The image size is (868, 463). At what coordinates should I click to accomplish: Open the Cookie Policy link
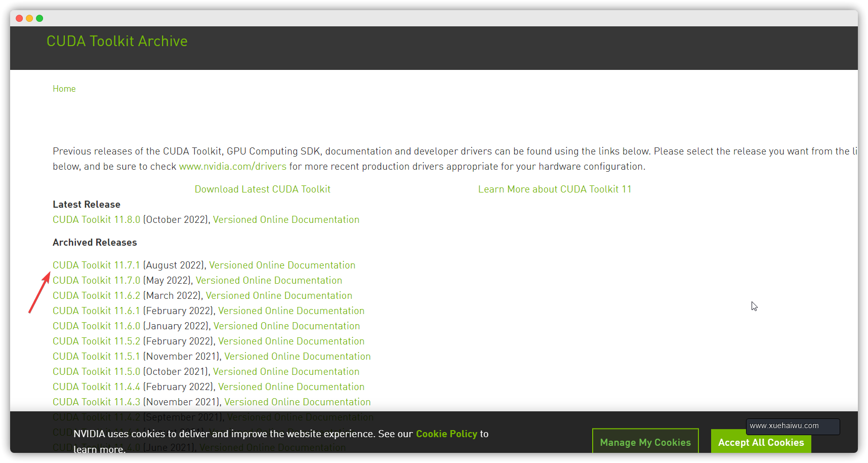click(x=446, y=434)
